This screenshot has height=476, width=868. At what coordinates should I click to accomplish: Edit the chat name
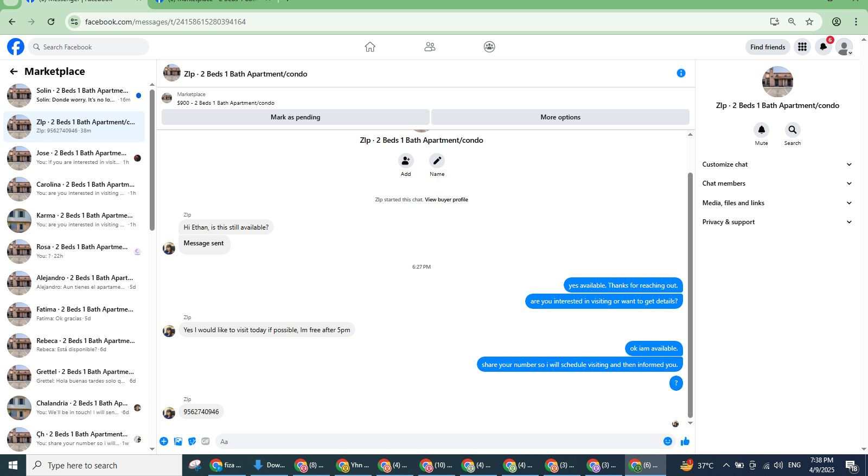(437, 161)
